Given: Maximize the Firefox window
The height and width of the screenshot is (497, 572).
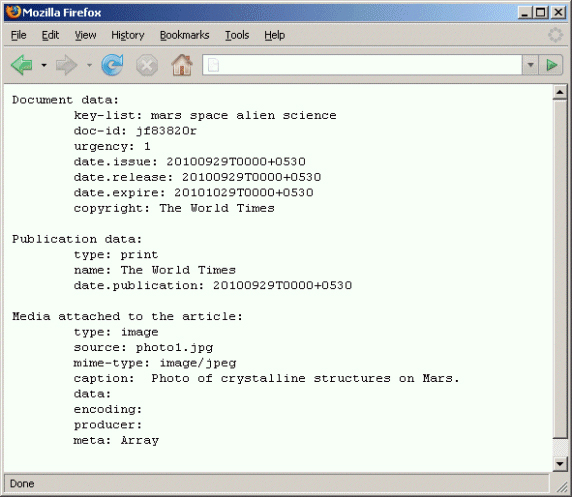Looking at the screenshot, I should [x=541, y=13].
